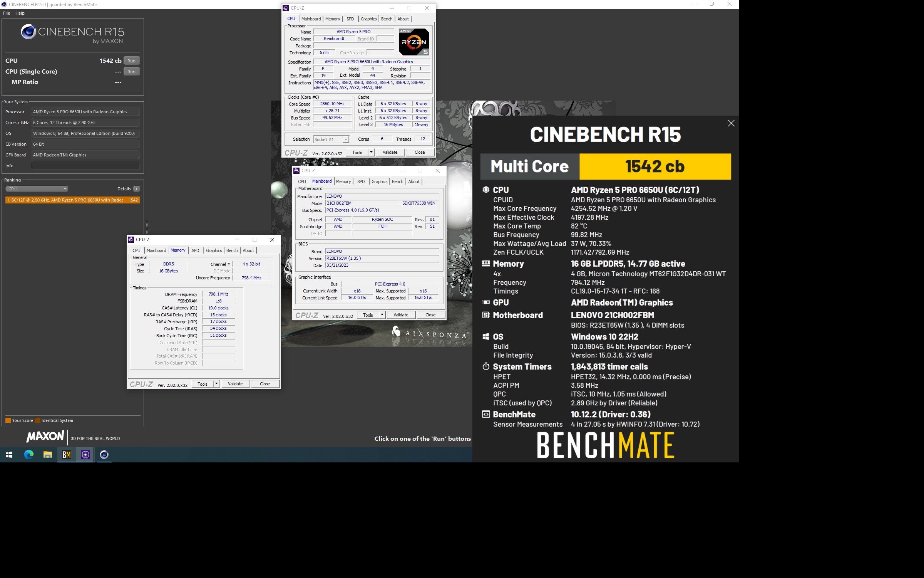Click CPU-Z icon in Memory window title
924x578 pixels.
[x=131, y=240]
